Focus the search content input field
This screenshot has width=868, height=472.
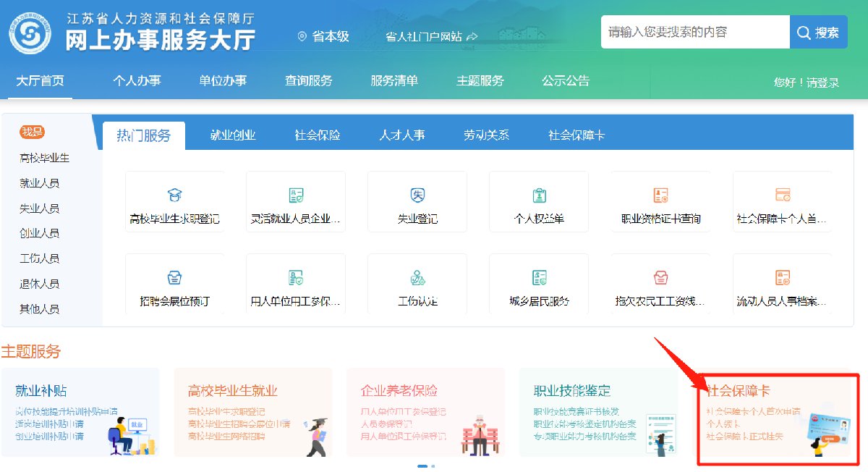(694, 32)
